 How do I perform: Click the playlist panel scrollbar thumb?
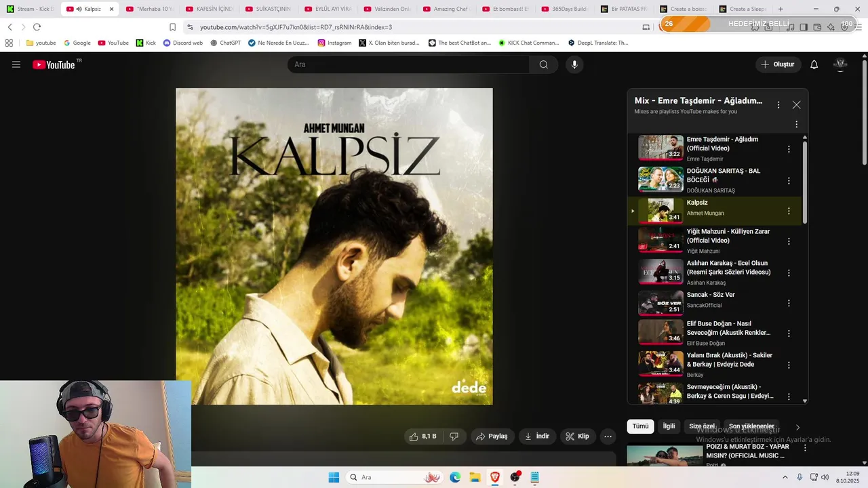coord(805,182)
